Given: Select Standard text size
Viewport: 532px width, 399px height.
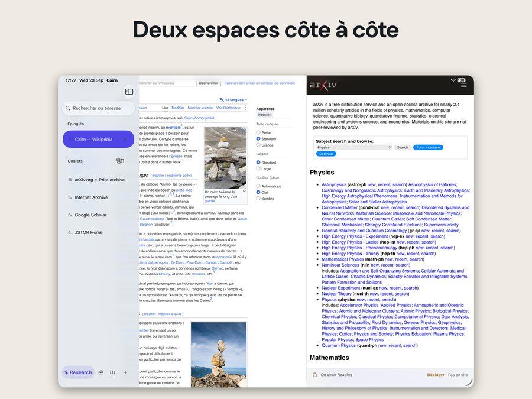Looking at the screenshot, I should point(258,139).
